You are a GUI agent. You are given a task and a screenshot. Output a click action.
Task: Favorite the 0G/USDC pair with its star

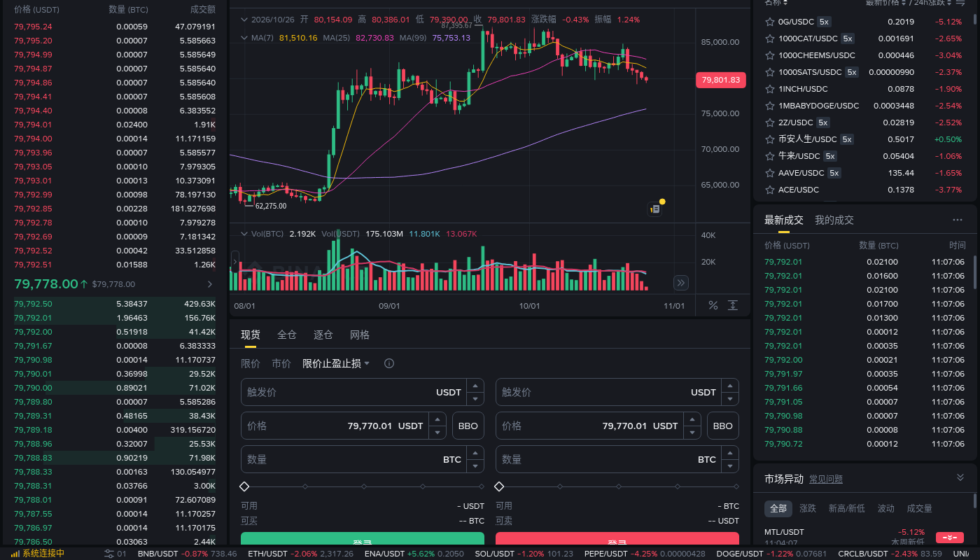769,22
